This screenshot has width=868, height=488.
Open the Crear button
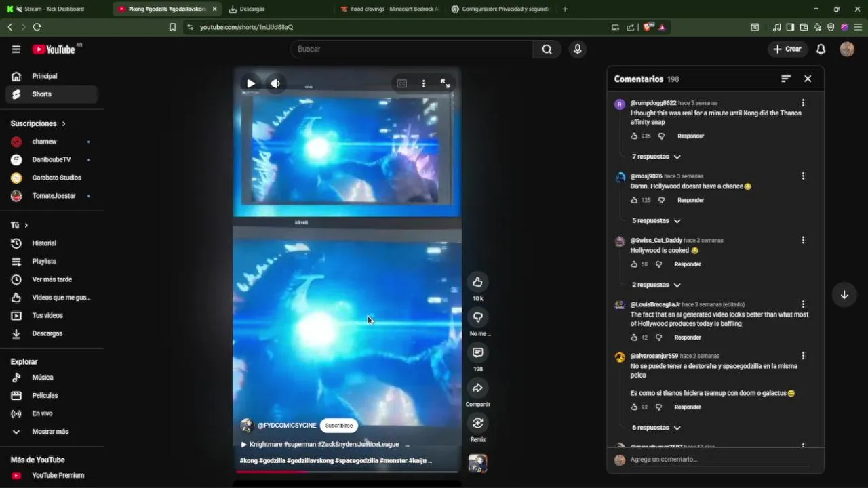point(787,49)
